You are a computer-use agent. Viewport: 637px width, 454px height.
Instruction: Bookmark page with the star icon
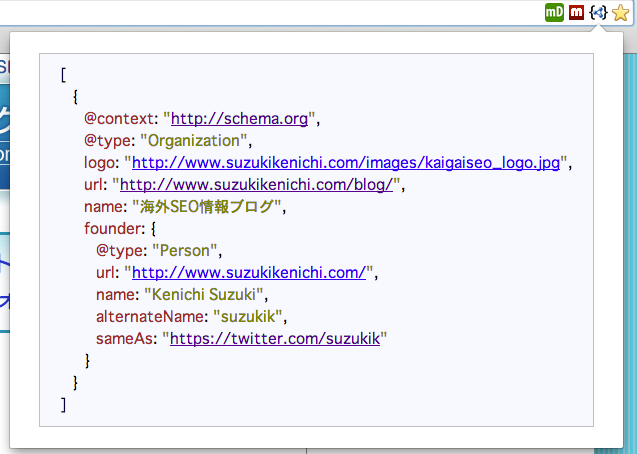coord(620,13)
